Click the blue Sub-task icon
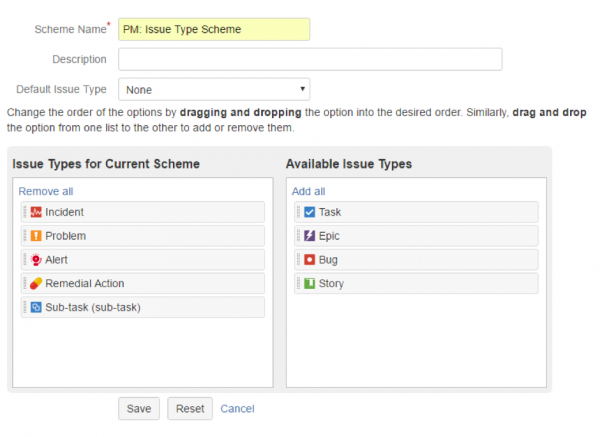Viewport: 600px width, 437px height. (x=36, y=307)
